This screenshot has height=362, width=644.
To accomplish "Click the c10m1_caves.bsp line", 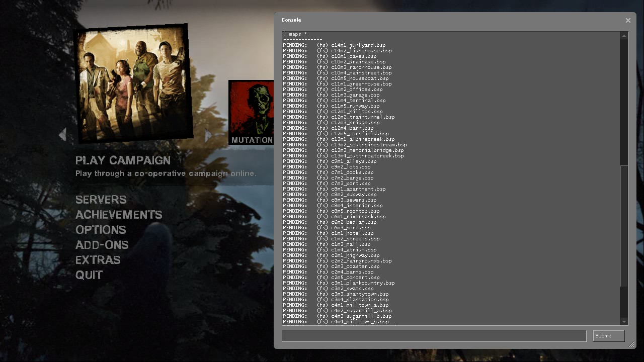I will coord(330,56).
